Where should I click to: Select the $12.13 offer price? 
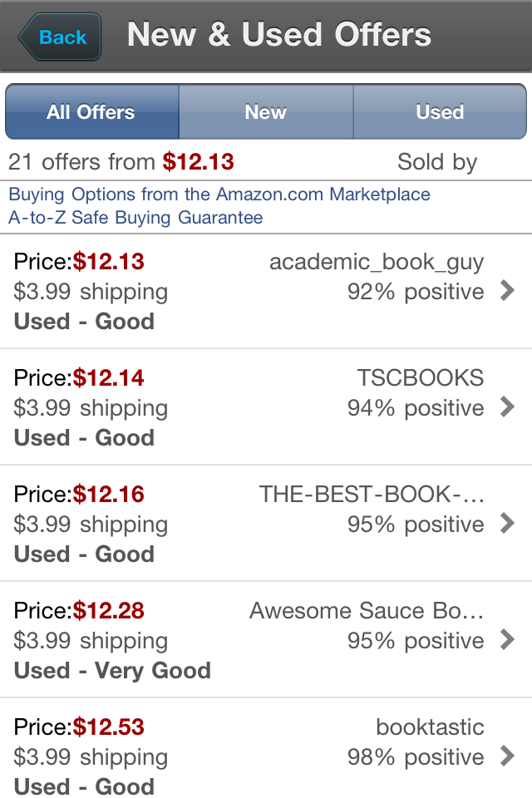click(108, 262)
